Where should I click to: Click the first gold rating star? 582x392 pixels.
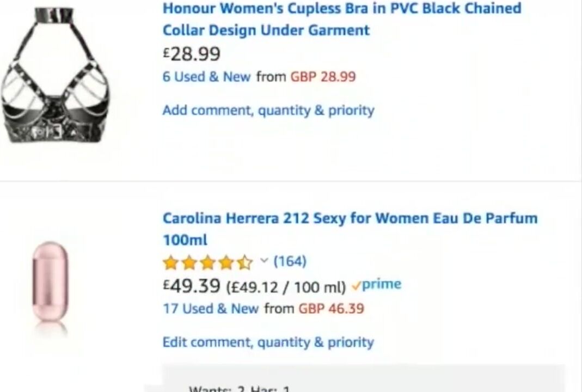(x=170, y=262)
